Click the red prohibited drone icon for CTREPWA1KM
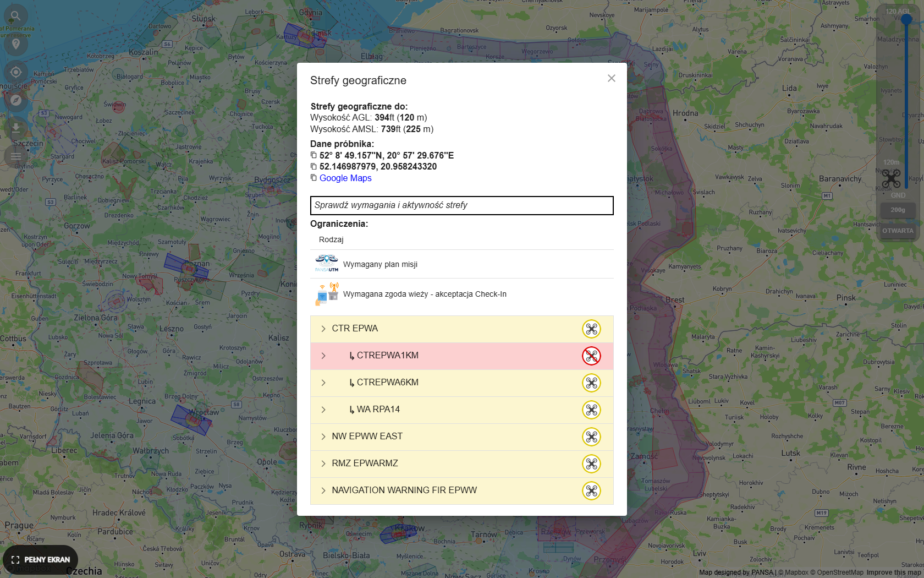 coord(591,356)
